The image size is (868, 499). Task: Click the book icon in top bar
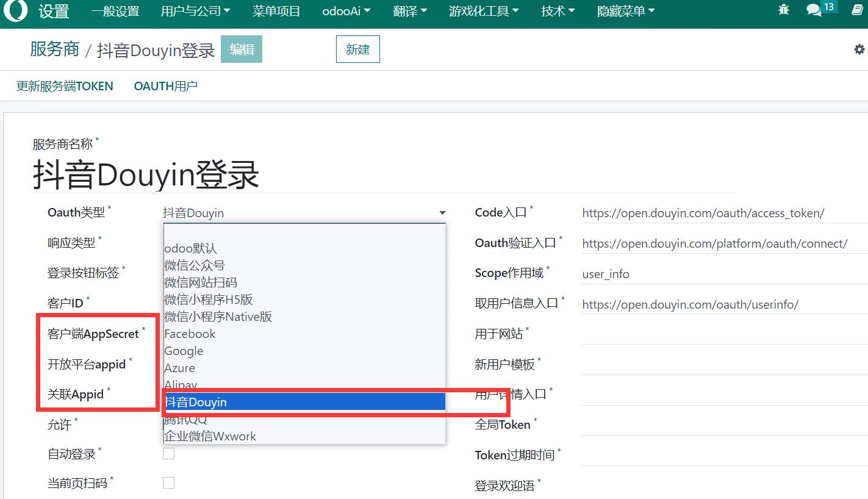857,10
